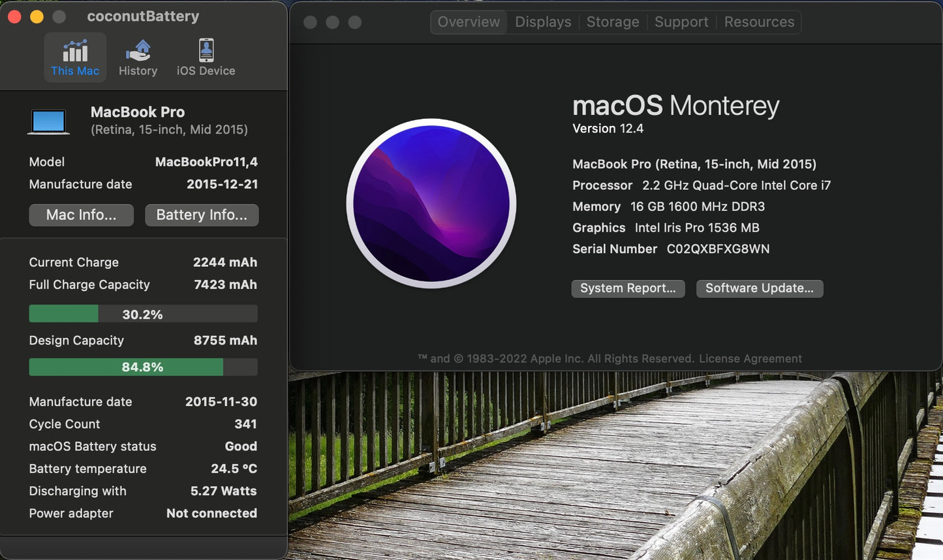This screenshot has height=560, width=943.
Task: Click the 30.2% charge progress bar
Action: click(143, 314)
